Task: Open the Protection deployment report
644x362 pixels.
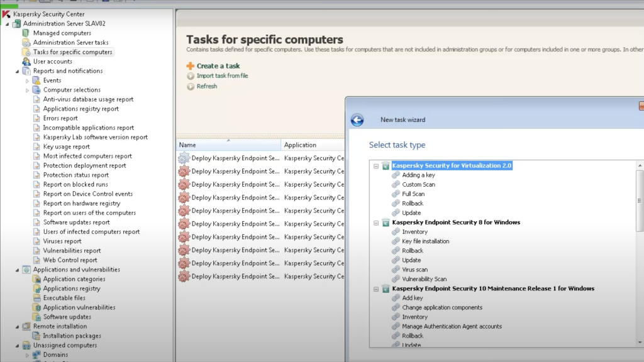Action: (85, 165)
